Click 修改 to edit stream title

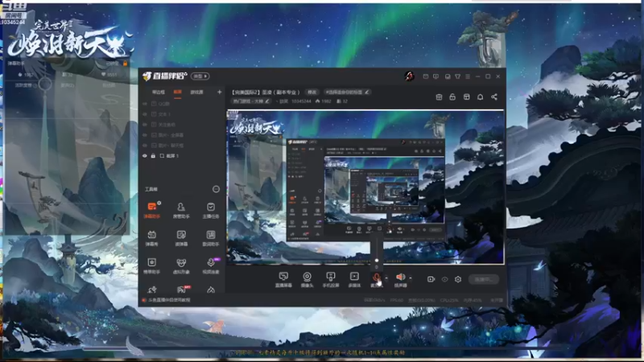(x=312, y=92)
